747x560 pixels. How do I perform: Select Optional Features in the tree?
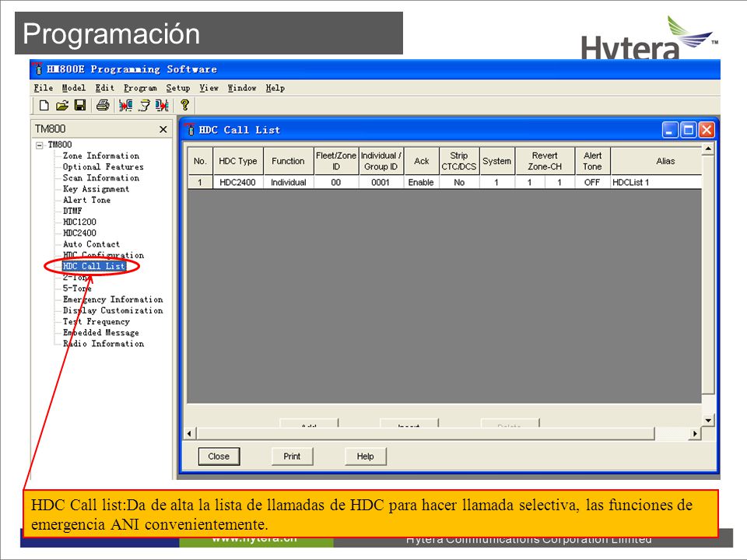(103, 166)
